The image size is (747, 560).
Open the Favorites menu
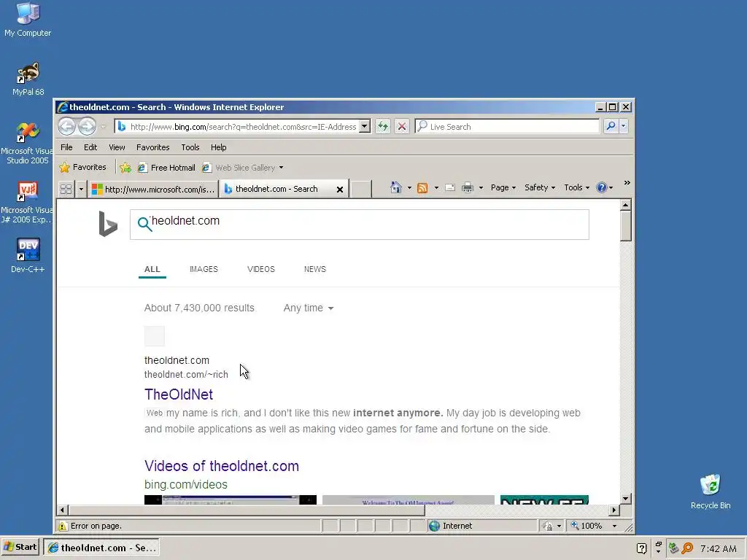(x=153, y=147)
